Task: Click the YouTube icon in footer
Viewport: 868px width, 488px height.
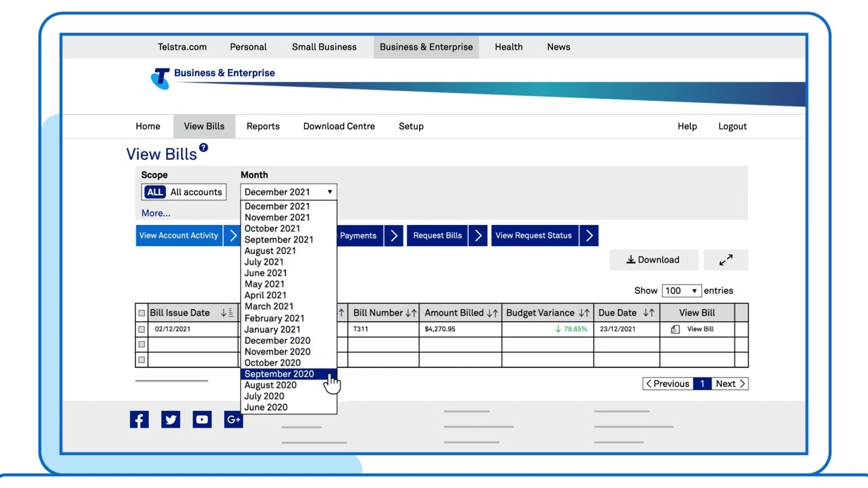Action: point(202,420)
